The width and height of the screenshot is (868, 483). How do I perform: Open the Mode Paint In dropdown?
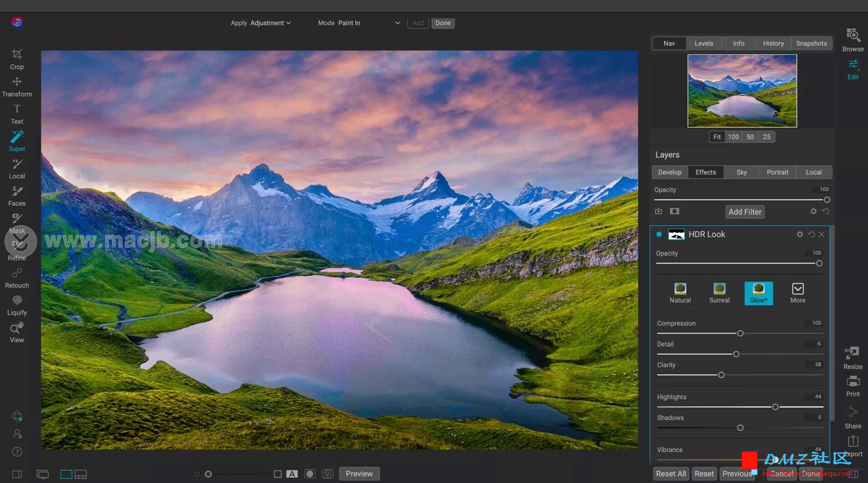pos(369,23)
